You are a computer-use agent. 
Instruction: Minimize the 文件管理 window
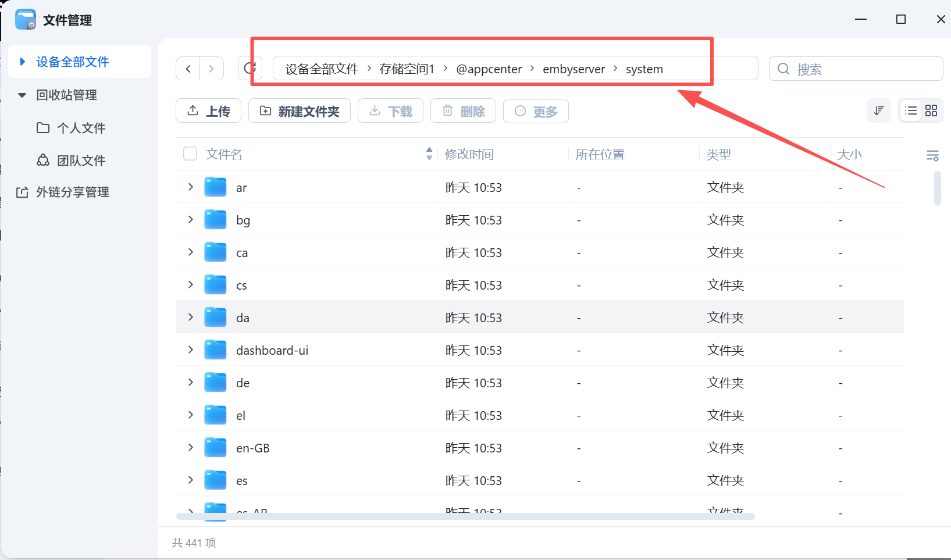pyautogui.click(x=861, y=19)
